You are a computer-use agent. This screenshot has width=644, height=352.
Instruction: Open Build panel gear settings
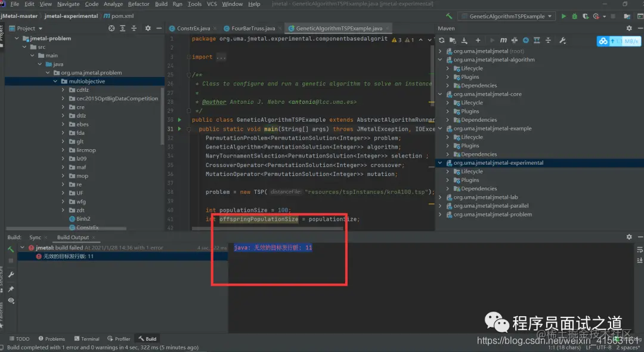[x=629, y=237]
